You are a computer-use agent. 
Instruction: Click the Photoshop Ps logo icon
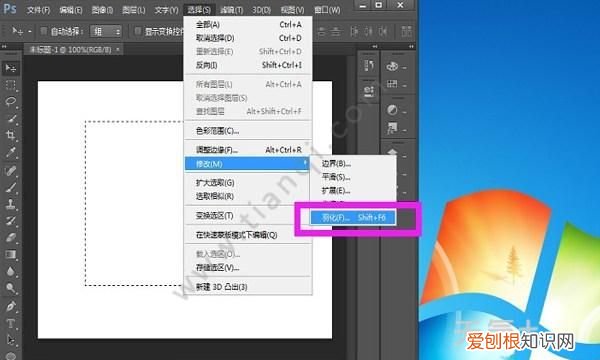click(10, 8)
